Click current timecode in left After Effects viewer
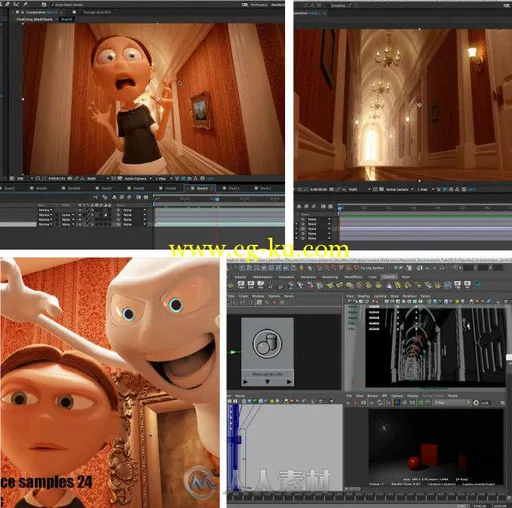This screenshot has height=508, width=512. pyautogui.click(x=57, y=179)
